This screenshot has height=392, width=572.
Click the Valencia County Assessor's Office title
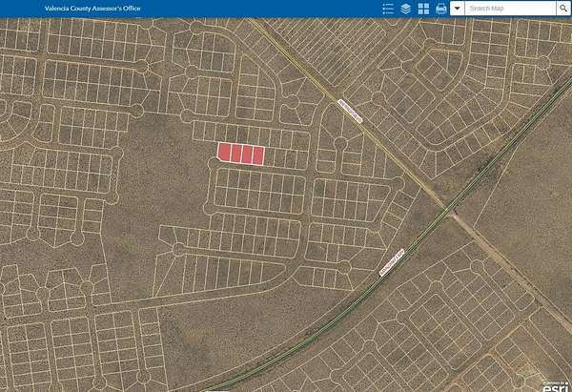(92, 8)
